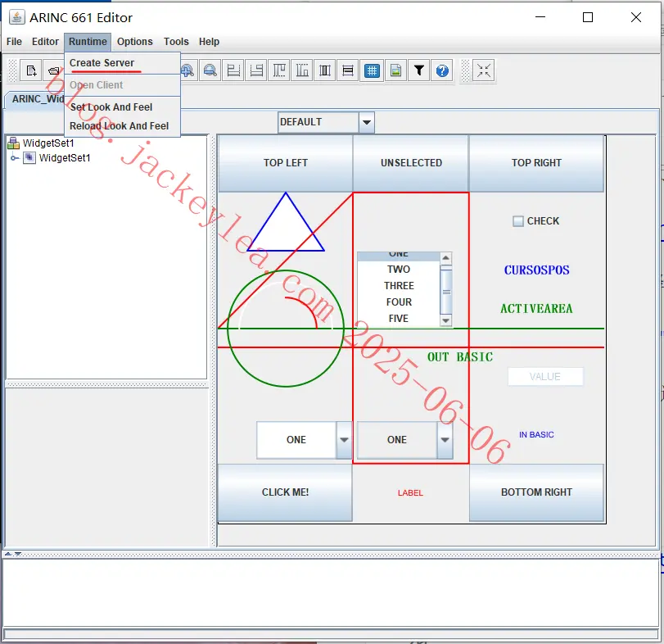The height and width of the screenshot is (644, 664).
Task: Toggle the UNSELECTED toggle button
Action: (411, 163)
